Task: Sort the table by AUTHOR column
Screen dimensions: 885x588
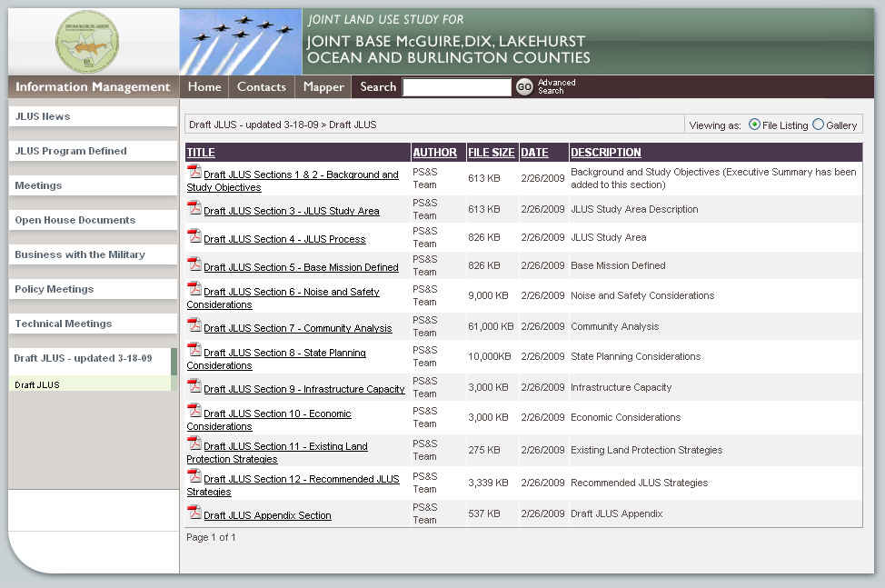Action: 434,153
